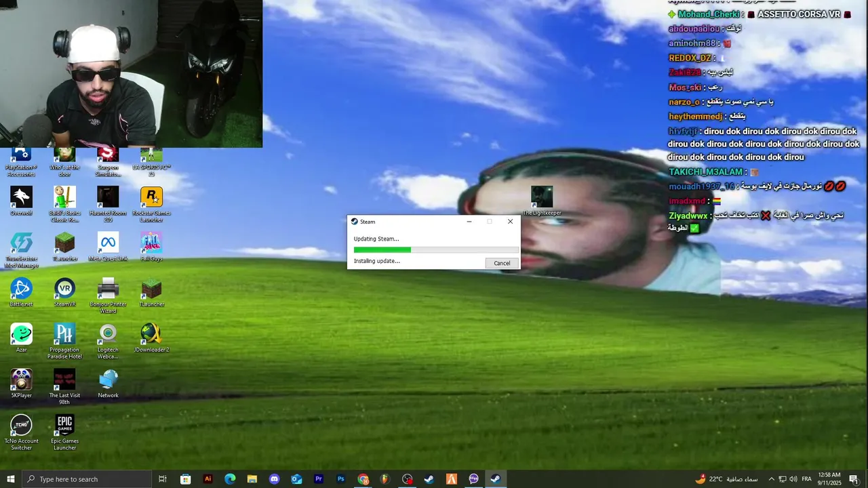Screen dimensions: 868x488
Task: Open the Windows Start menu
Action: pos(10,479)
